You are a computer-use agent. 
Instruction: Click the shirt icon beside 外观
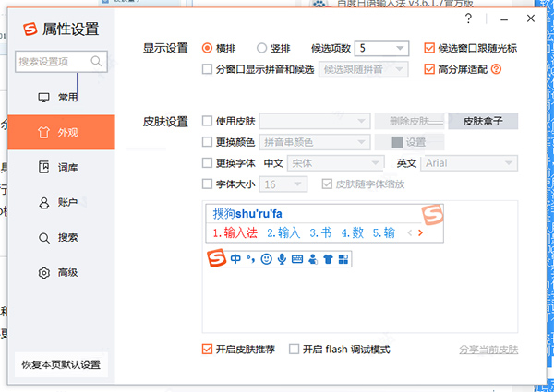pos(43,132)
